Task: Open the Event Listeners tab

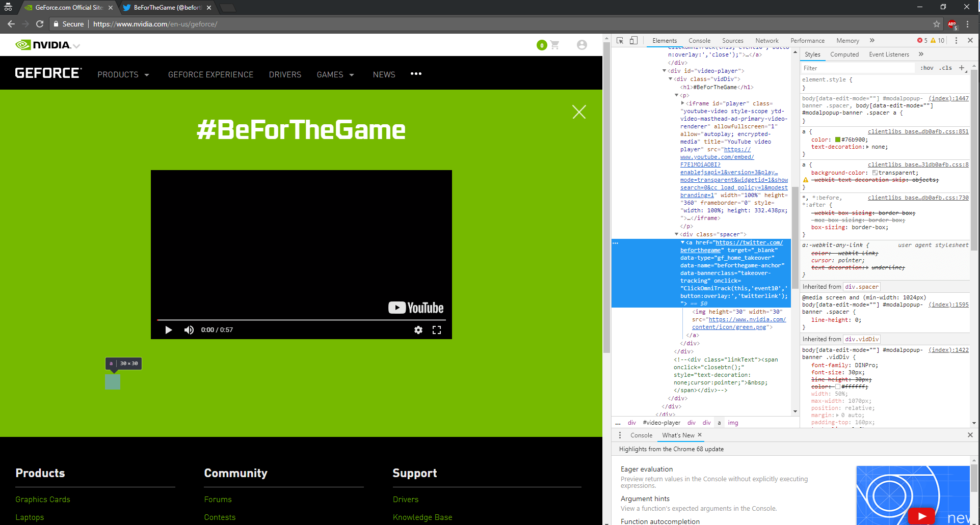Action: 889,54
